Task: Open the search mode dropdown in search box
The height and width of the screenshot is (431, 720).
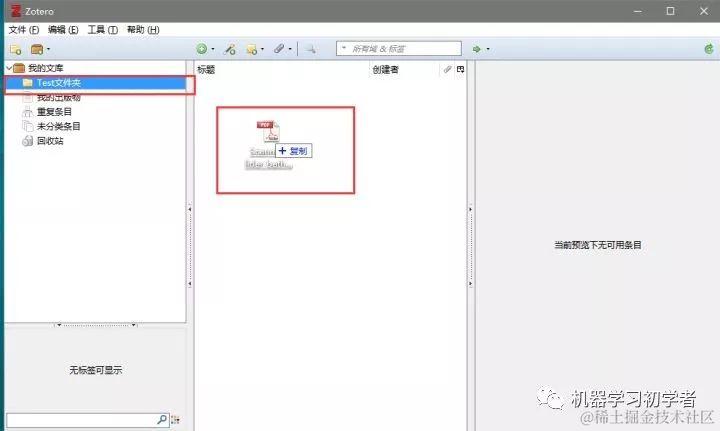Action: coord(344,48)
